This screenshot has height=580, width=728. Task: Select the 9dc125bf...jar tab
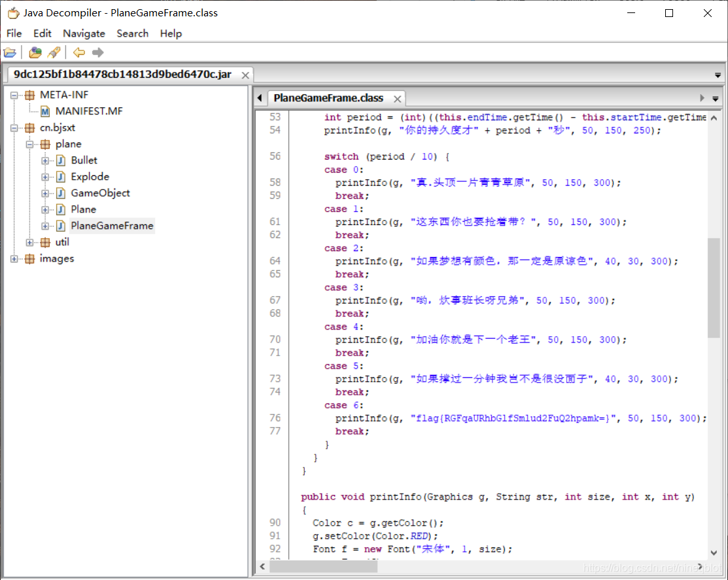pyautogui.click(x=122, y=75)
